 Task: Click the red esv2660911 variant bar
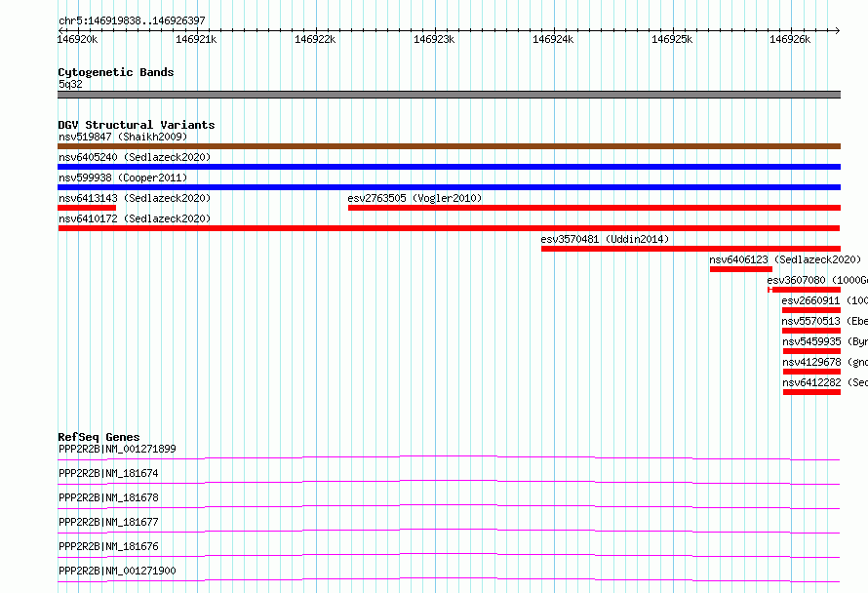click(811, 310)
